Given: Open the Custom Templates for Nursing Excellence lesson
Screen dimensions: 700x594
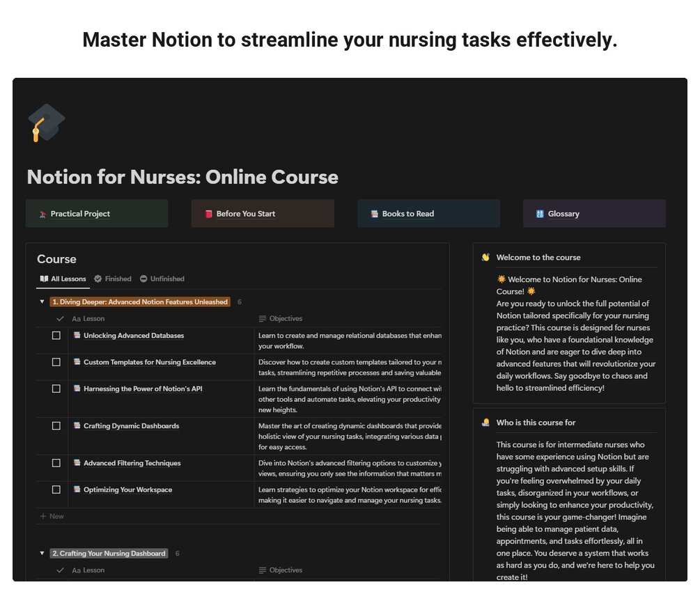Looking at the screenshot, I should click(150, 362).
